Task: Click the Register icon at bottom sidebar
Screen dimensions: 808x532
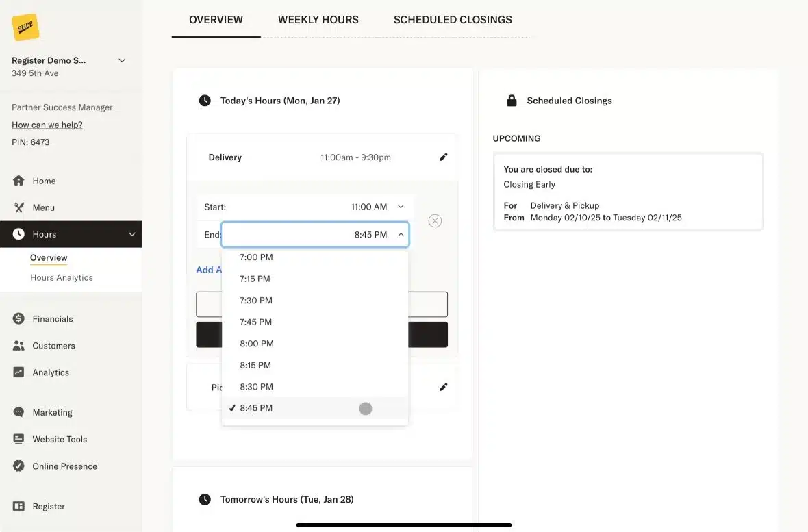Action: pyautogui.click(x=20, y=506)
